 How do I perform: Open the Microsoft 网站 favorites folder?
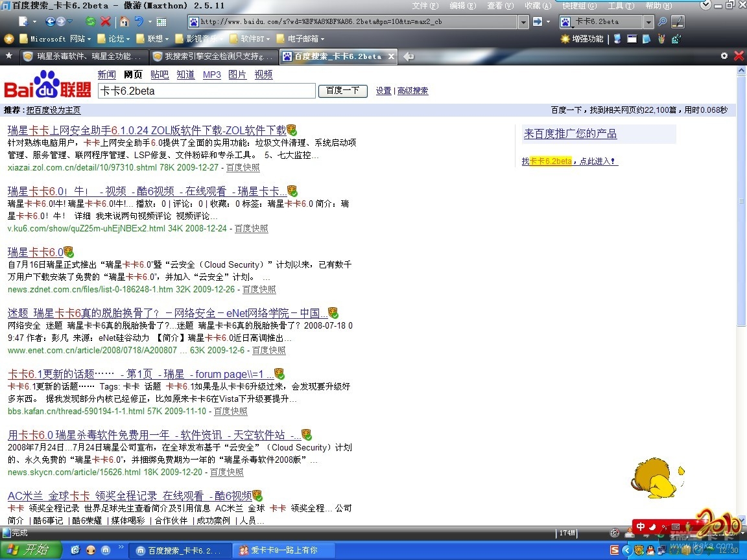(54, 39)
